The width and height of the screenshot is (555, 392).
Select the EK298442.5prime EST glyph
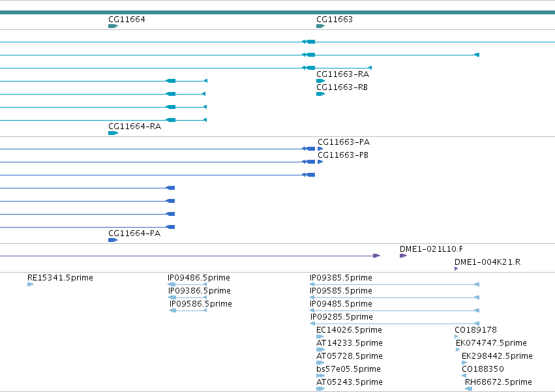[464, 363]
